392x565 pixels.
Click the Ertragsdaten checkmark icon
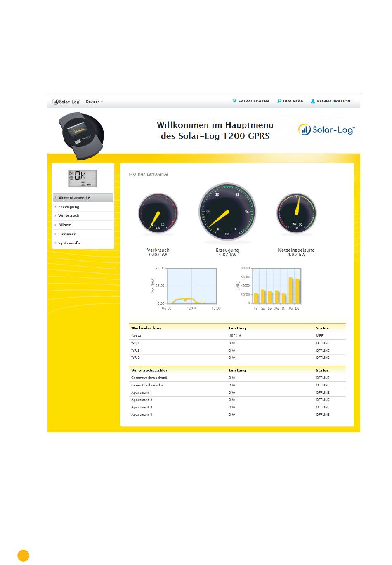[234, 101]
